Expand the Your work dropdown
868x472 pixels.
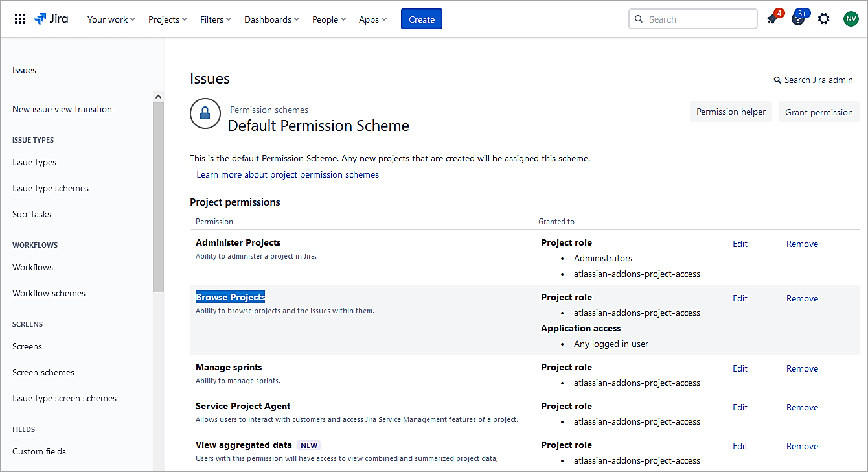(x=111, y=19)
